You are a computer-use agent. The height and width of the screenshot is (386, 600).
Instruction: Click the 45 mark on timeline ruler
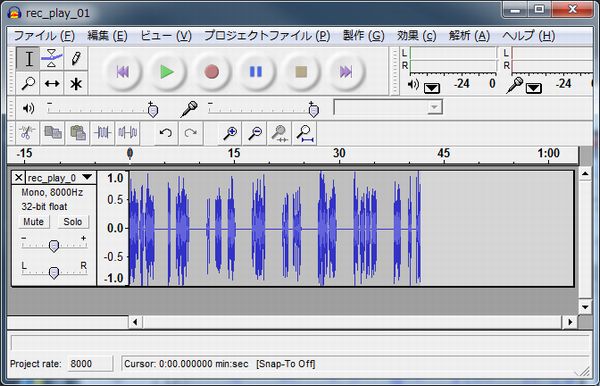(443, 153)
